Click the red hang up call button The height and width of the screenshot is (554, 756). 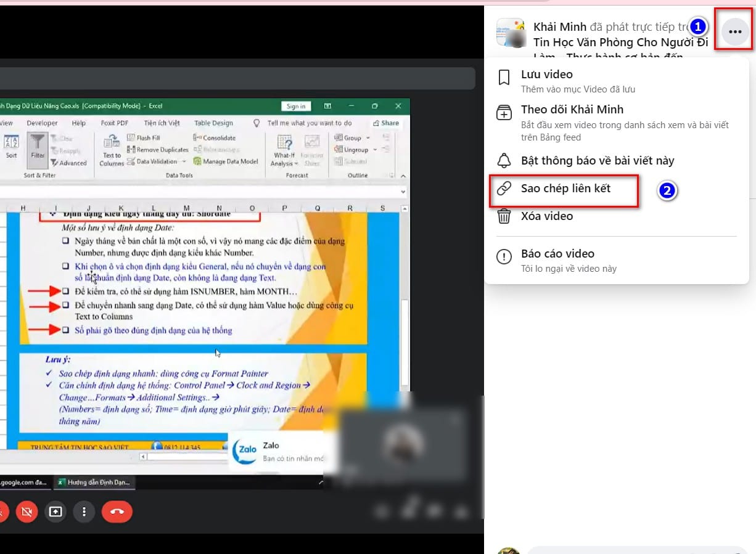117,511
